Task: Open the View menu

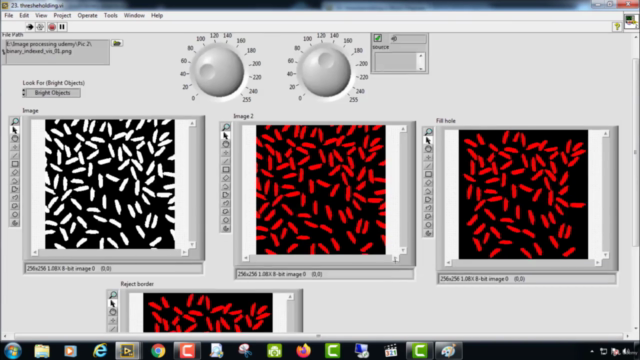Action: [x=41, y=16]
